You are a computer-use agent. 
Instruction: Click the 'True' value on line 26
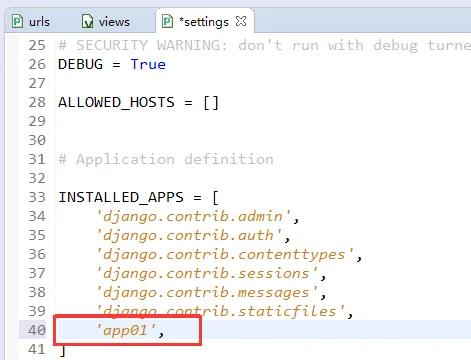[148, 64]
